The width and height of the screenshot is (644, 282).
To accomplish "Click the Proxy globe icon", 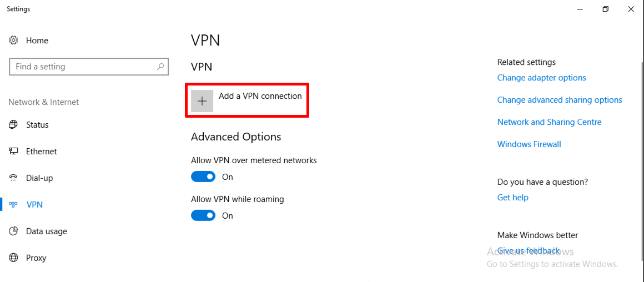I will (x=13, y=258).
